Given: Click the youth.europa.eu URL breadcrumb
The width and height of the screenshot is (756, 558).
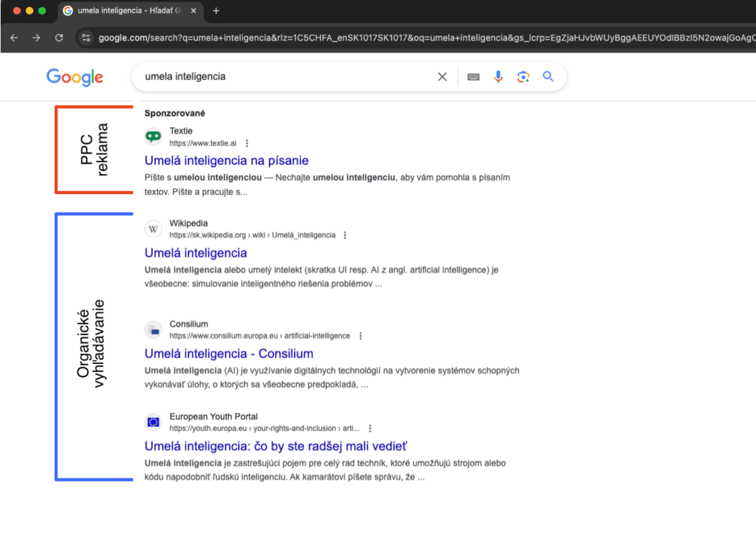Looking at the screenshot, I should (264, 428).
